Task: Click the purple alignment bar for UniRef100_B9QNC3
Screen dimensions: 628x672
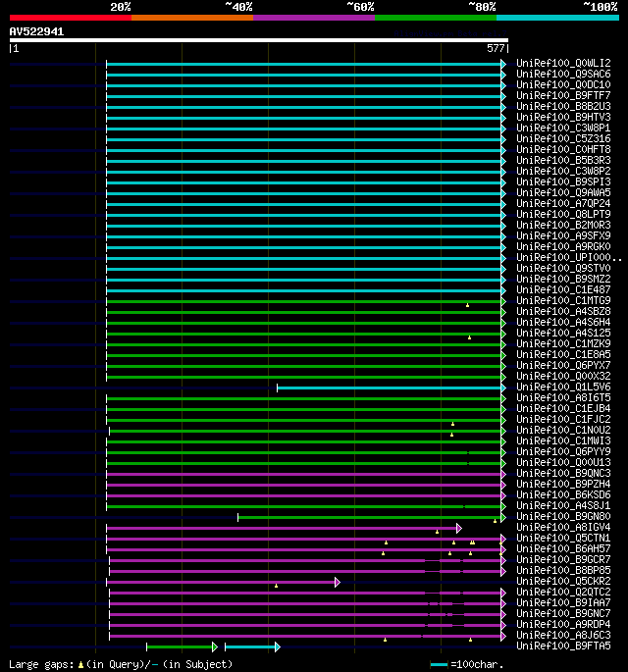Action: tap(303, 475)
